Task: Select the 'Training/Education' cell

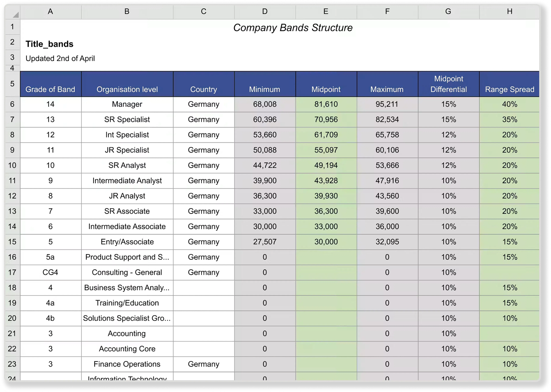Action: [x=127, y=303]
